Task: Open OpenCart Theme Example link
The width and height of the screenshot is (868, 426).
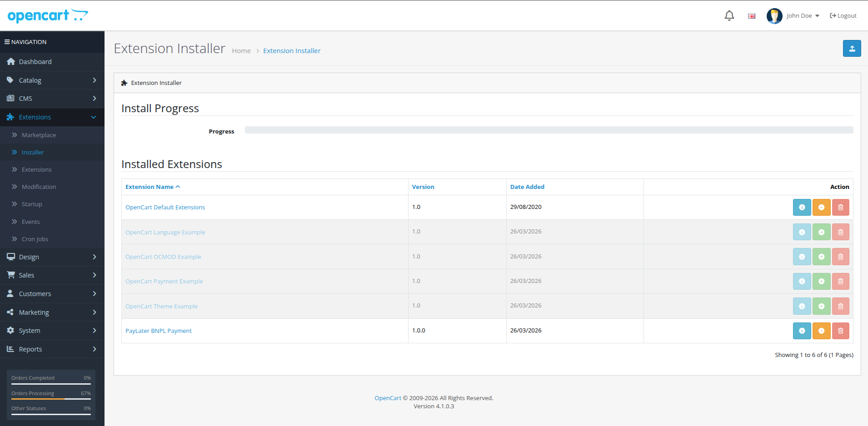Action: [161, 306]
